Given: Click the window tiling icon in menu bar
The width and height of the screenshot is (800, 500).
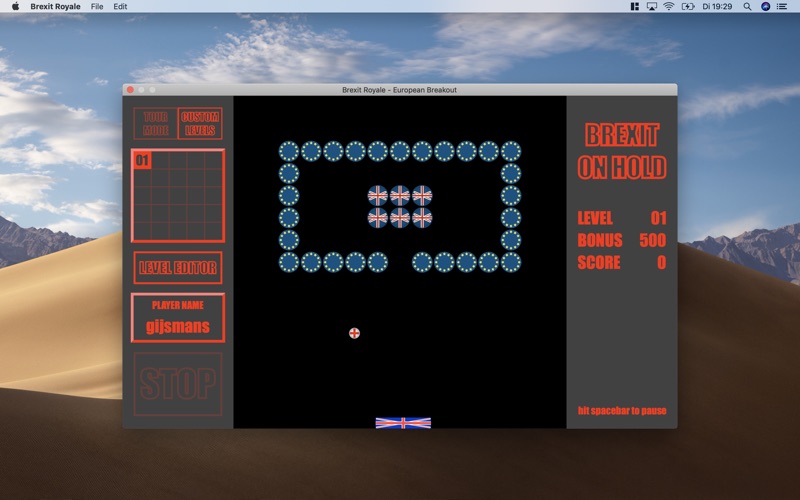Looking at the screenshot, I should 635,6.
